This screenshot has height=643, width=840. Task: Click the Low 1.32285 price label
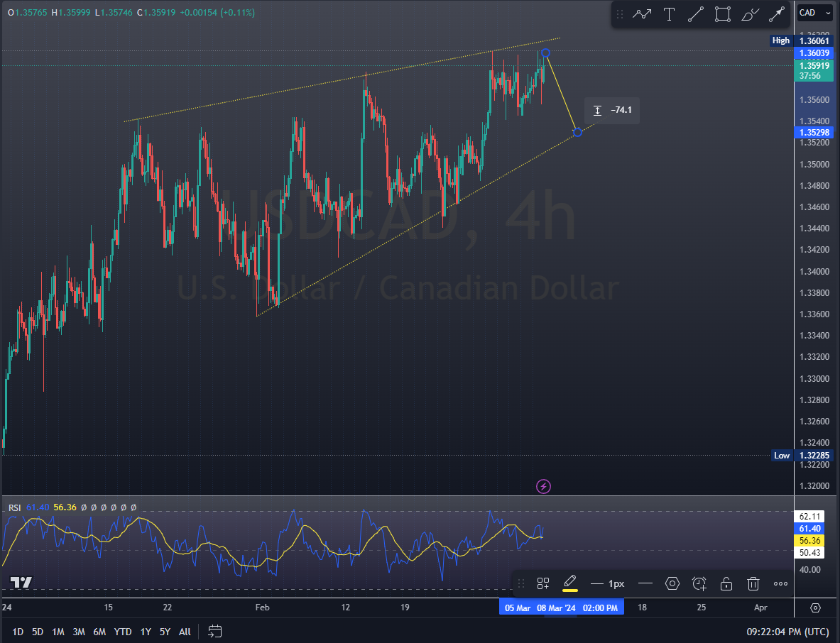point(802,456)
